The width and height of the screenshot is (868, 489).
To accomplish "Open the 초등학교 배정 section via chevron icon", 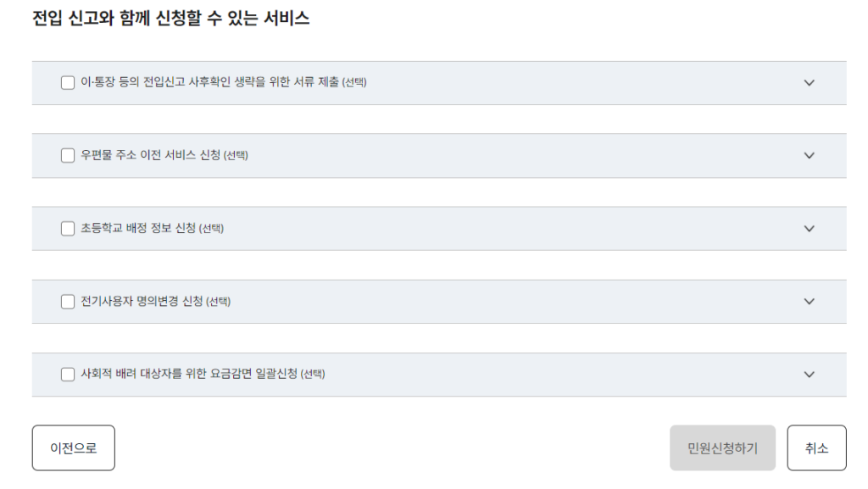I will coord(809,228).
